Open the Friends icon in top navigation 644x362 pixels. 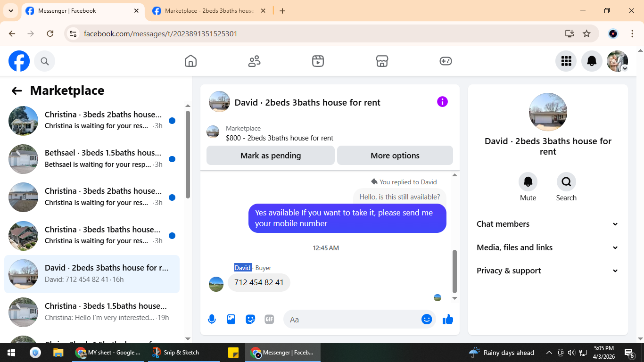(x=254, y=61)
